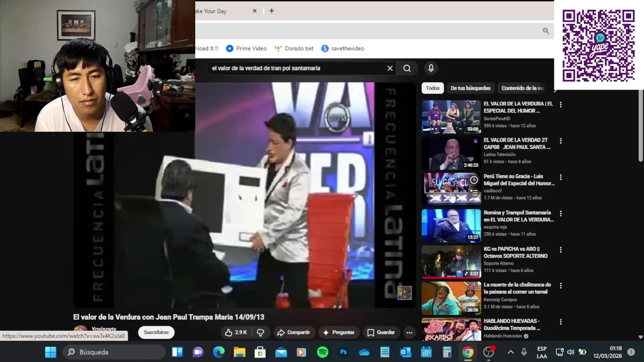644x362 pixels.
Task: Click the Yosisoytv channel name
Action: coord(104,329)
